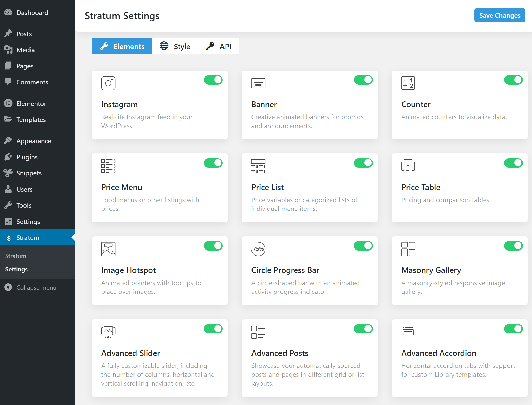Click the Templates folder icon
The height and width of the screenshot is (405, 532).
[8, 119]
